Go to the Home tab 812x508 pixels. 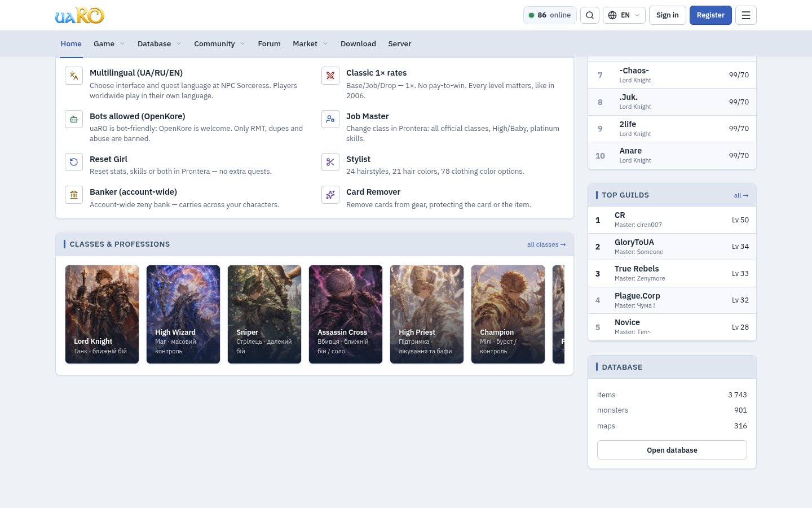click(x=71, y=43)
